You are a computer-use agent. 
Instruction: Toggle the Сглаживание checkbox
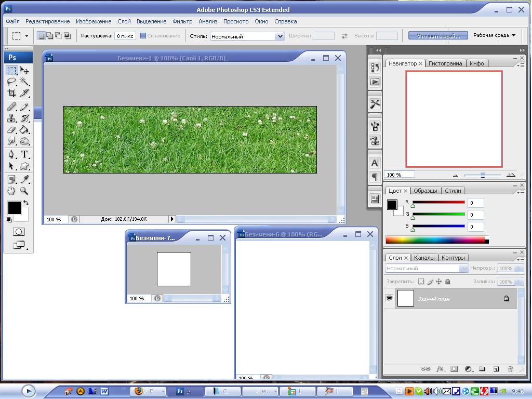[143, 36]
